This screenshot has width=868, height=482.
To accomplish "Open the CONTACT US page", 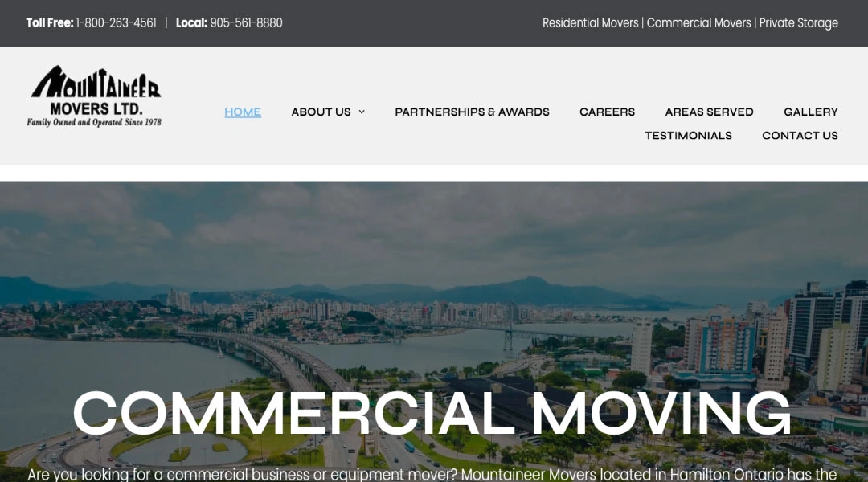I will tap(800, 135).
